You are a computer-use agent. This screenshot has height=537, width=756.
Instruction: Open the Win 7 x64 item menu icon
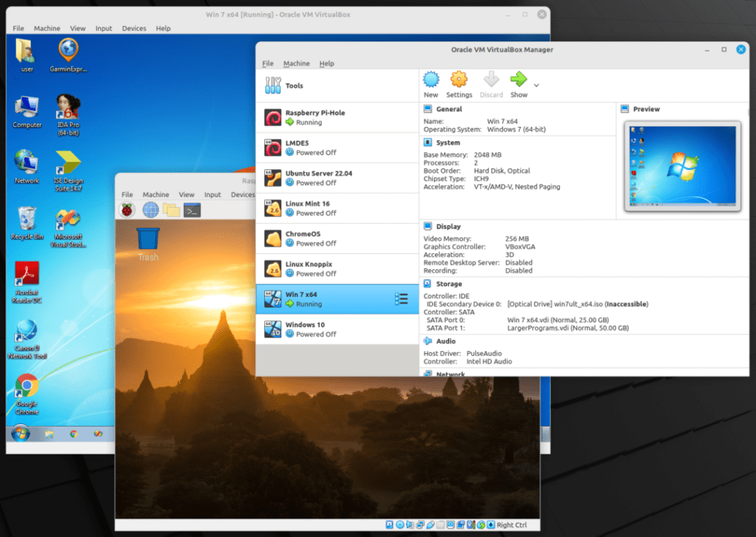pos(401,299)
